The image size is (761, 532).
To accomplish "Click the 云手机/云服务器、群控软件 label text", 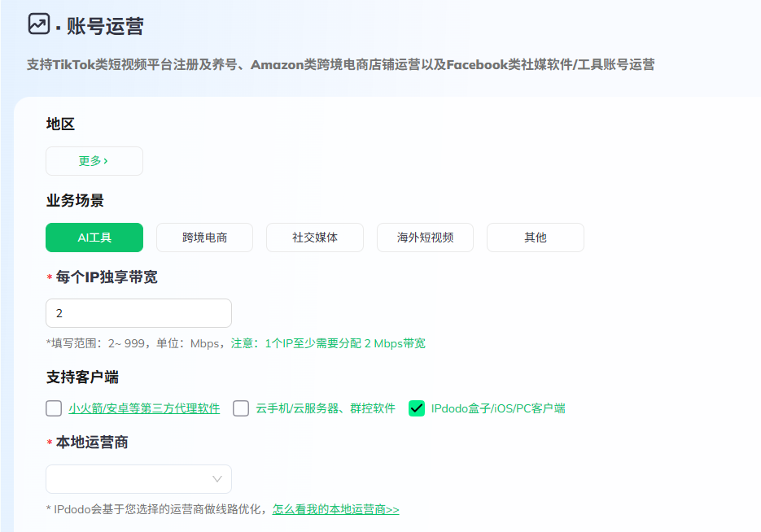I will point(326,408).
